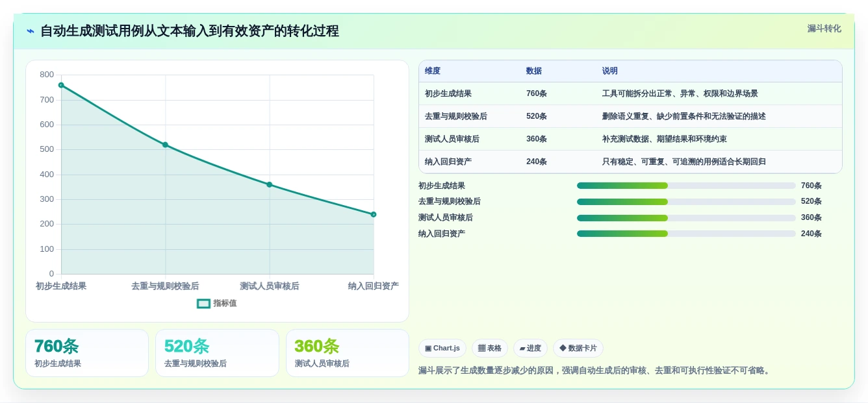Viewport: 868px width, 403px height.
Task: Click the description 工具可能拆分出正常、异常、权限和边界场景
Action: pos(680,93)
